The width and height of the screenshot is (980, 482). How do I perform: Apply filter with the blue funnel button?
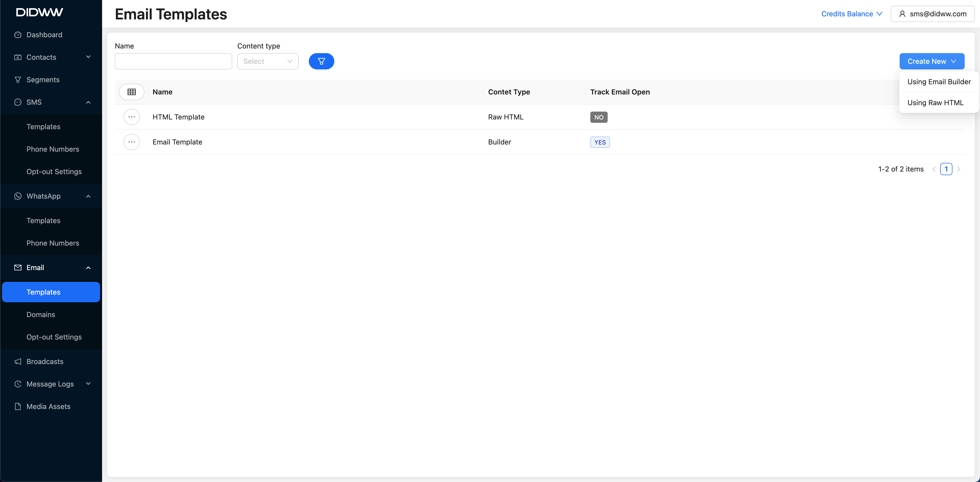point(322,61)
